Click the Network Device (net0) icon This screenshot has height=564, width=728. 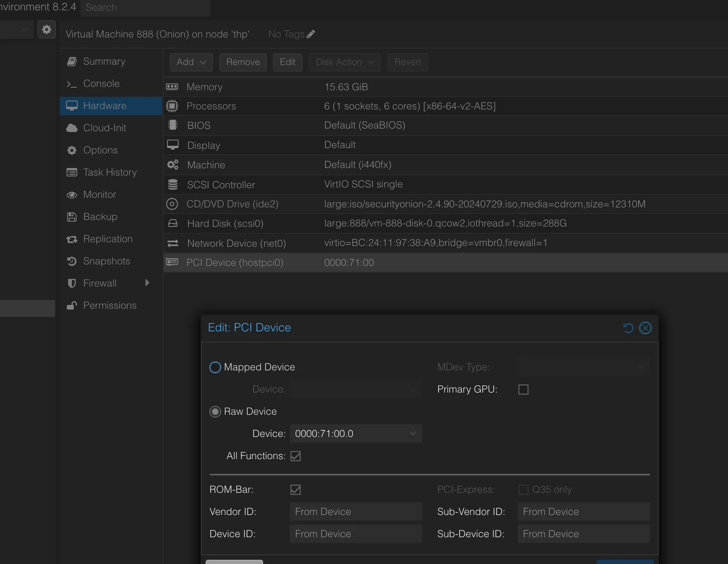173,243
